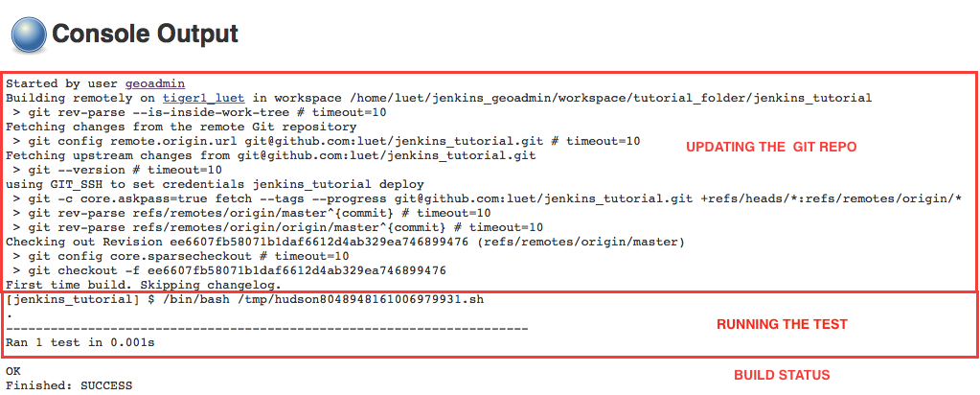Click the 'OK' test result line
The image size is (980, 395).
coord(13,372)
